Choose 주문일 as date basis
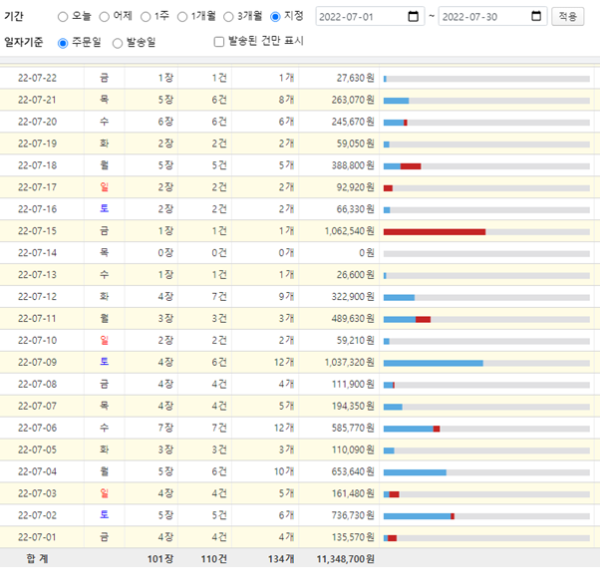The width and height of the screenshot is (600, 572). (63, 43)
